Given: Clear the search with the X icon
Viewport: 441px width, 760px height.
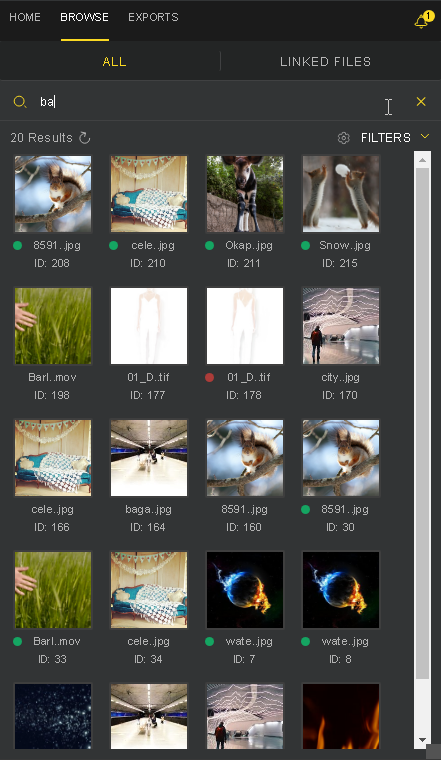Looking at the screenshot, I should 421,101.
